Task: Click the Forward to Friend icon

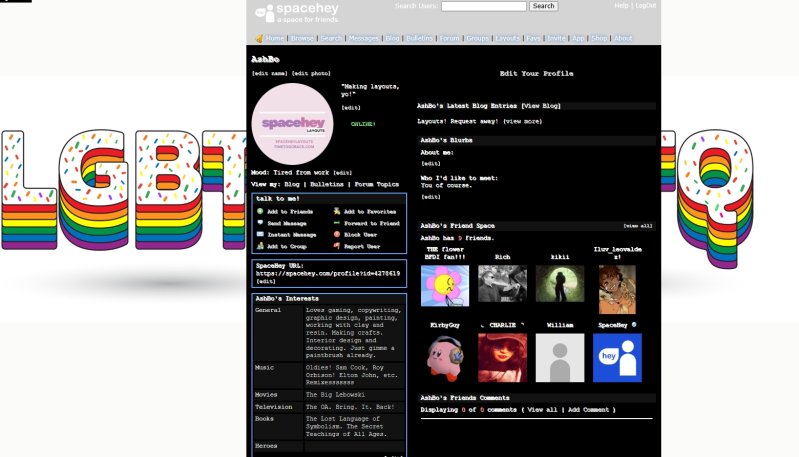Action: [337, 223]
